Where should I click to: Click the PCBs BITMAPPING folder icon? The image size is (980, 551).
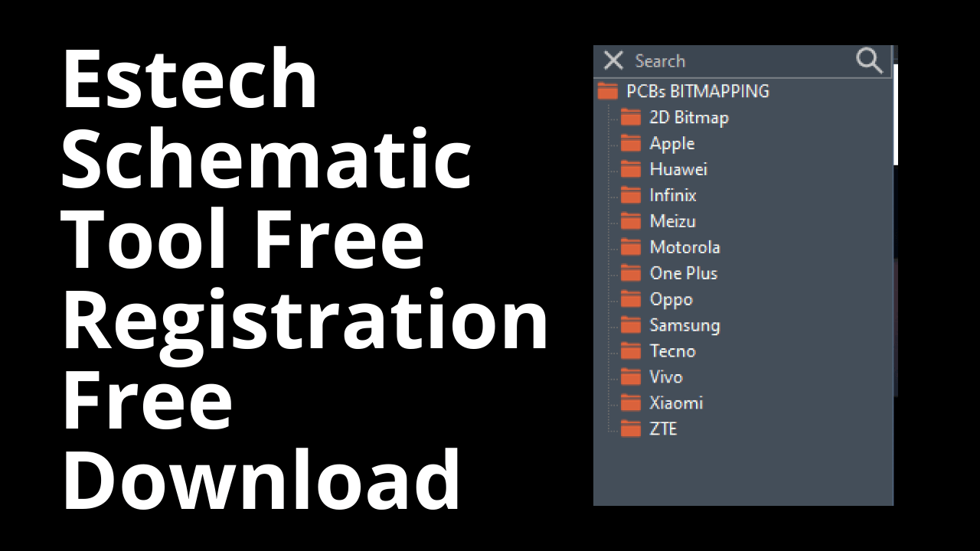click(x=607, y=90)
